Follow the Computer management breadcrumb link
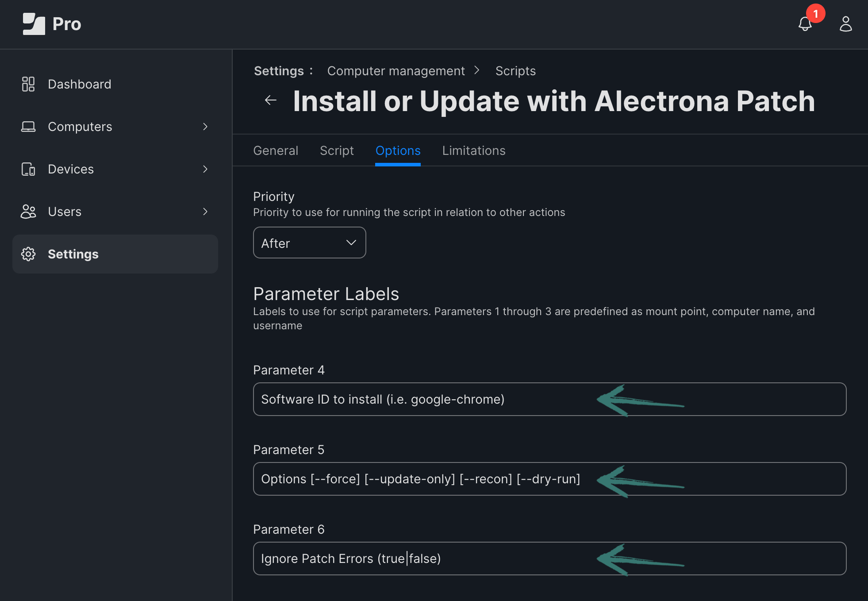The image size is (868, 601). 396,71
